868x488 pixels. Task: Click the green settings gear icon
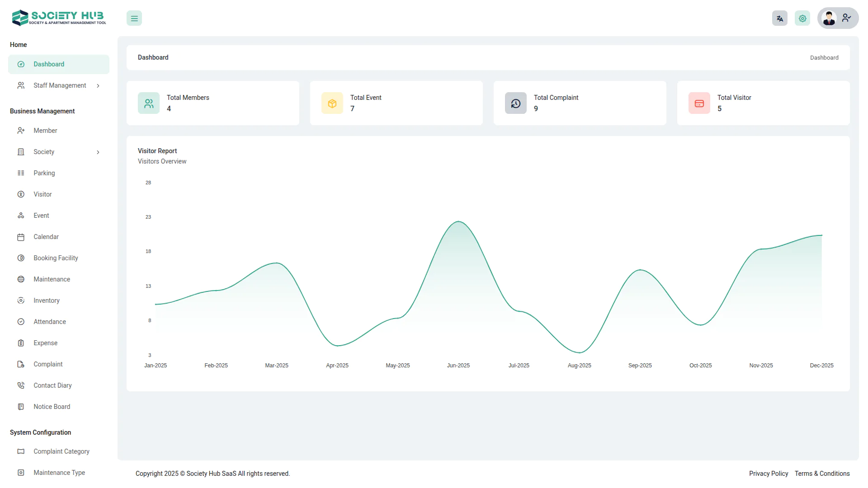tap(802, 19)
